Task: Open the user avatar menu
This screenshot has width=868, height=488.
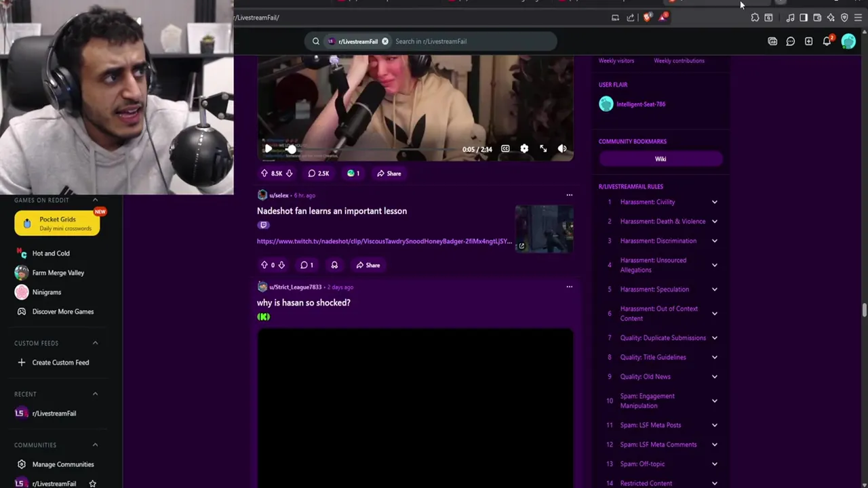Action: point(848,41)
